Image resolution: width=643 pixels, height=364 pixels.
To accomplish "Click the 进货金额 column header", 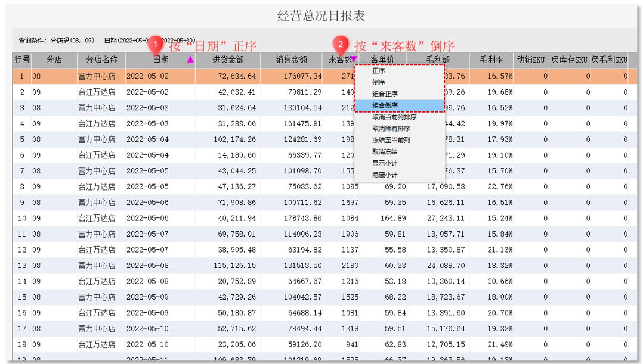I will click(x=228, y=60).
